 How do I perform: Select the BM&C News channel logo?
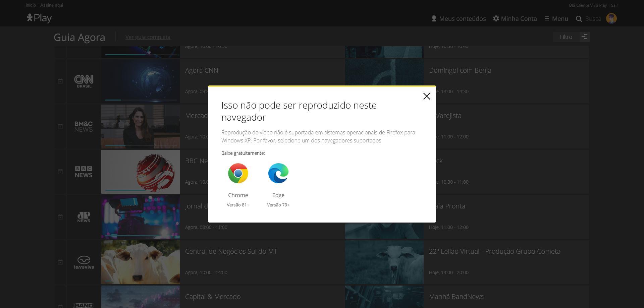[x=84, y=127]
